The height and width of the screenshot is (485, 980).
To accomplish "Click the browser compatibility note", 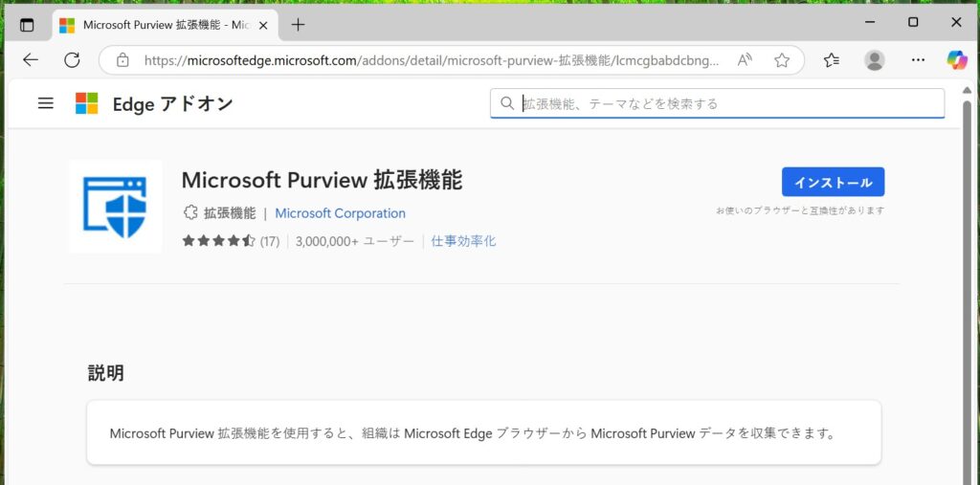I will pyautogui.click(x=800, y=210).
